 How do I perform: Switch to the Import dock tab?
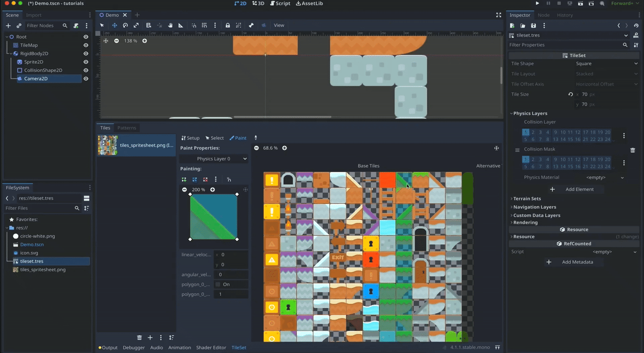click(x=34, y=15)
